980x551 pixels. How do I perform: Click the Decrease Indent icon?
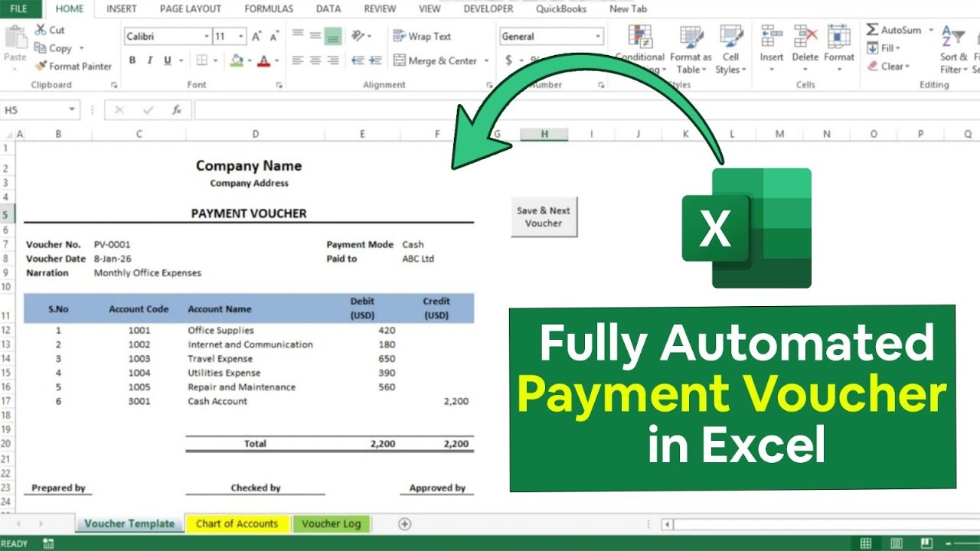[358, 60]
